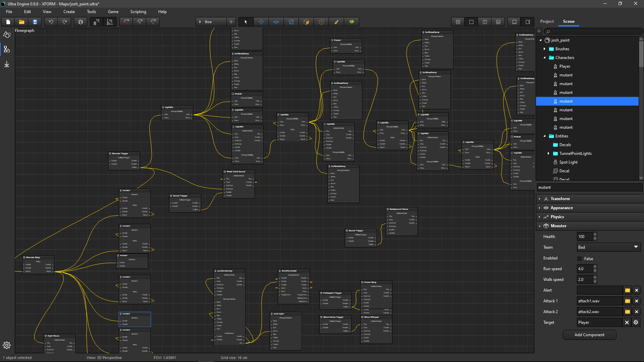Open settings gear in left sidebar
The width and height of the screenshot is (644, 362).
[7, 345]
